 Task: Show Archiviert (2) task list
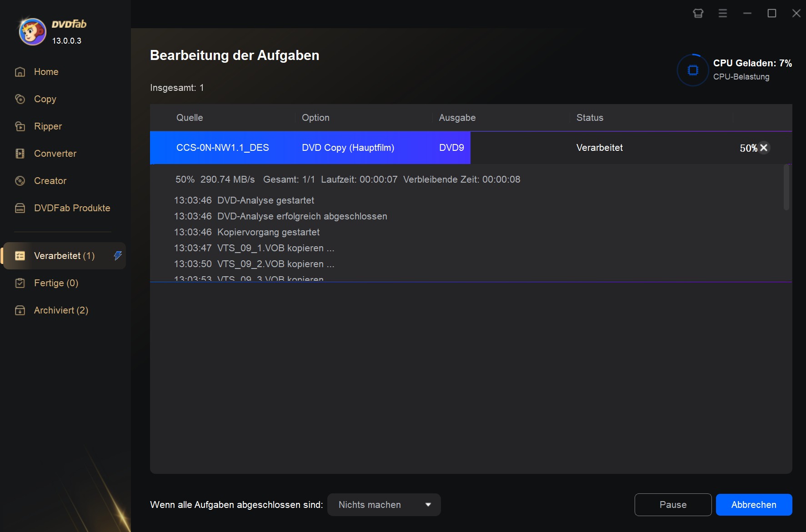[61, 310]
